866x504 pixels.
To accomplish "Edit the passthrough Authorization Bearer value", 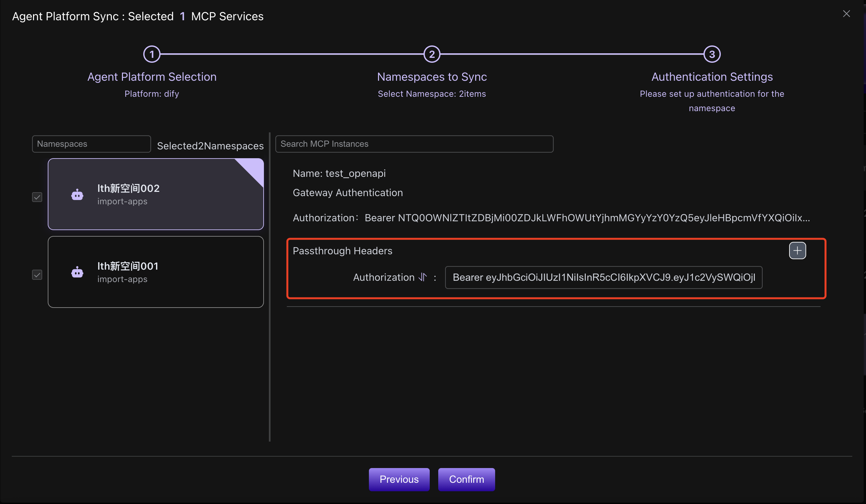I will point(603,277).
